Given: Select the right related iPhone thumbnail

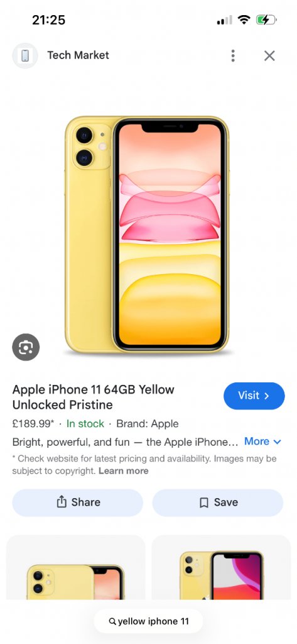Looking at the screenshot, I should click(221, 569).
